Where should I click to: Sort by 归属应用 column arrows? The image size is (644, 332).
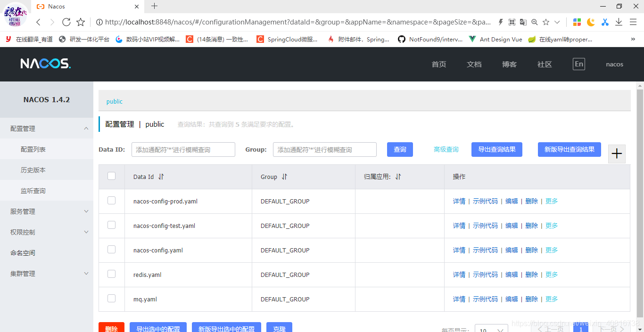(398, 177)
